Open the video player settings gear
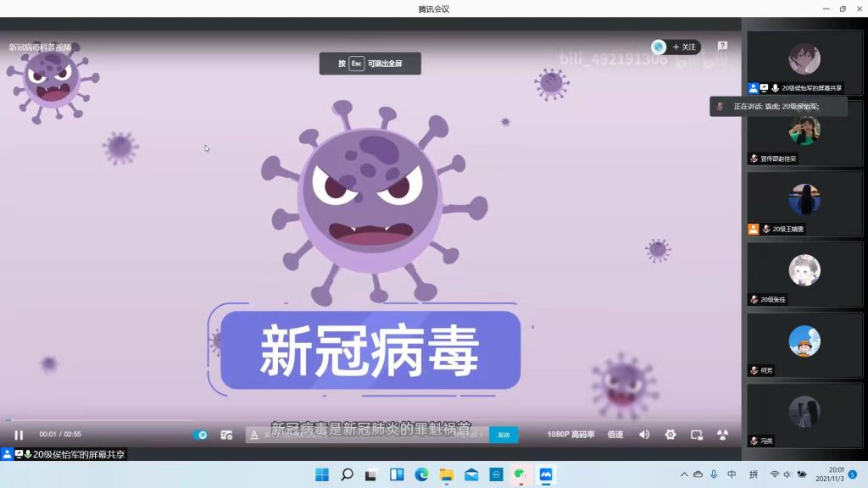Screen dimensions: 868x488 [670, 435]
